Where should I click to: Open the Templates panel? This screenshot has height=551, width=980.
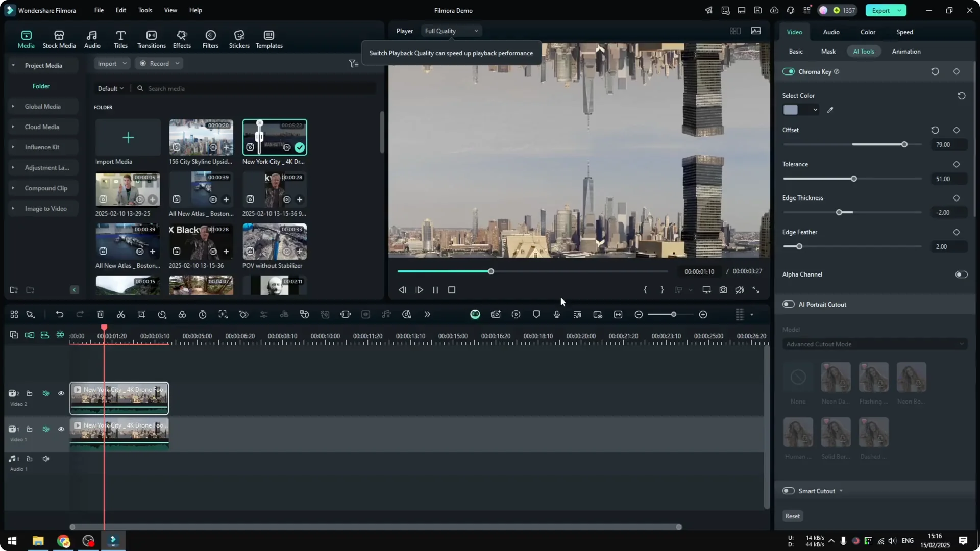(x=268, y=39)
